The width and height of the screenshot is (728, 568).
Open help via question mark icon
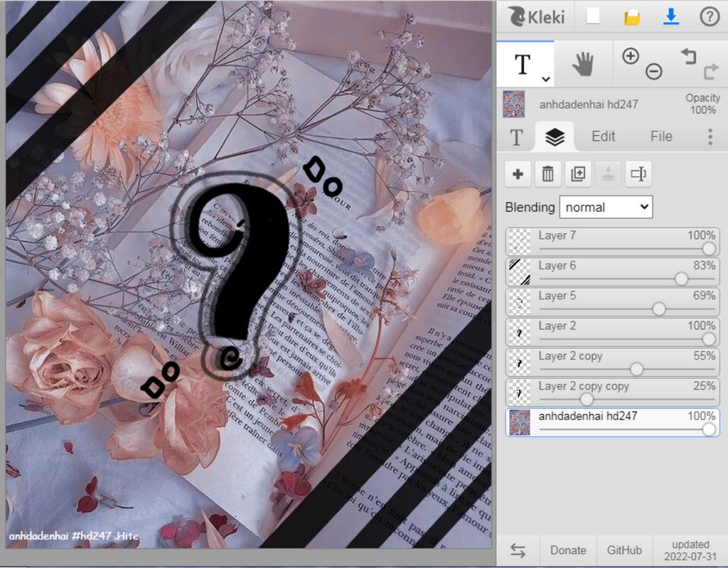coord(709,17)
